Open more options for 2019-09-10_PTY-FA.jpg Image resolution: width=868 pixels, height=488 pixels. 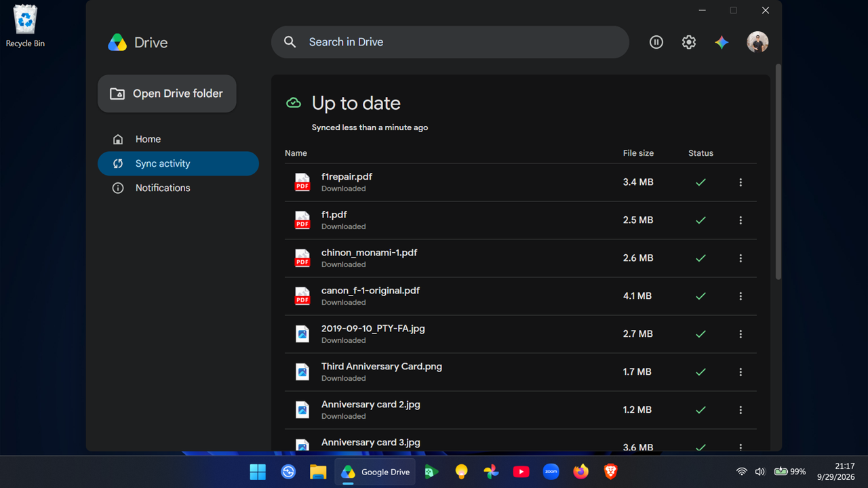[741, 334]
